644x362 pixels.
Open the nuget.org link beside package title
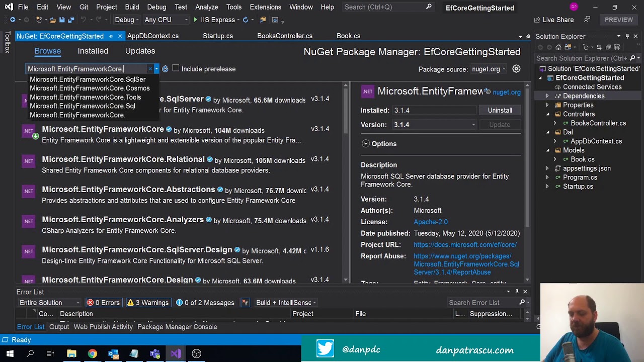[x=507, y=93]
